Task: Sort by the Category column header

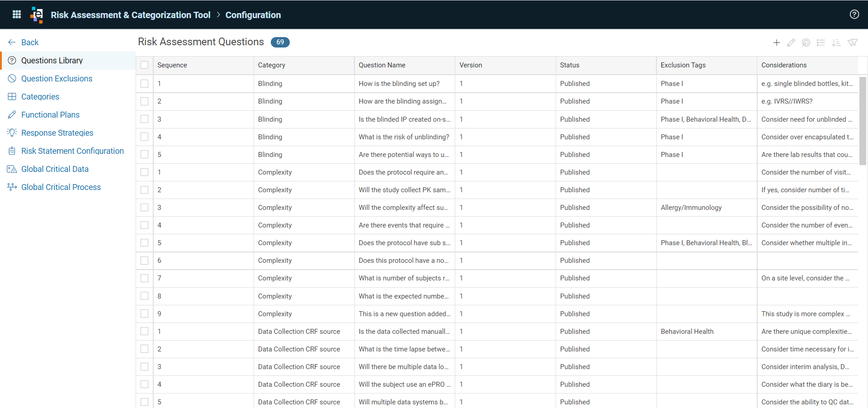Action: point(271,65)
